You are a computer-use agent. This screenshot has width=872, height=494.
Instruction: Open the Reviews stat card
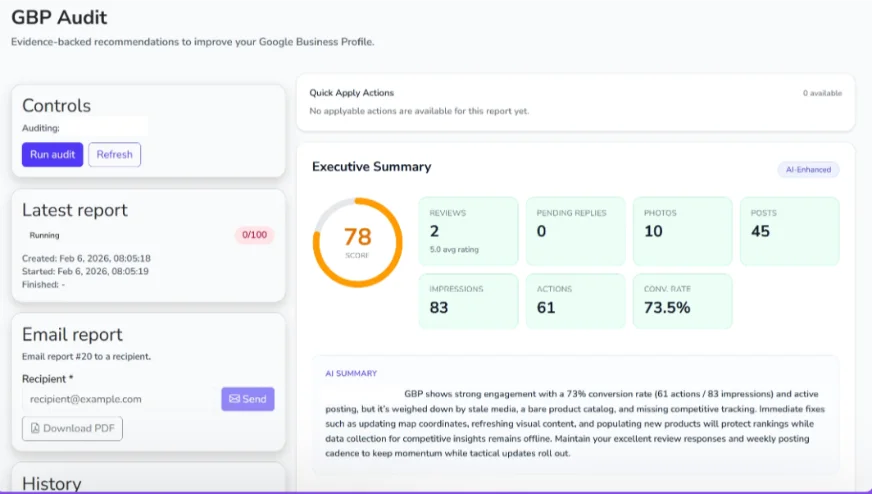coord(468,231)
